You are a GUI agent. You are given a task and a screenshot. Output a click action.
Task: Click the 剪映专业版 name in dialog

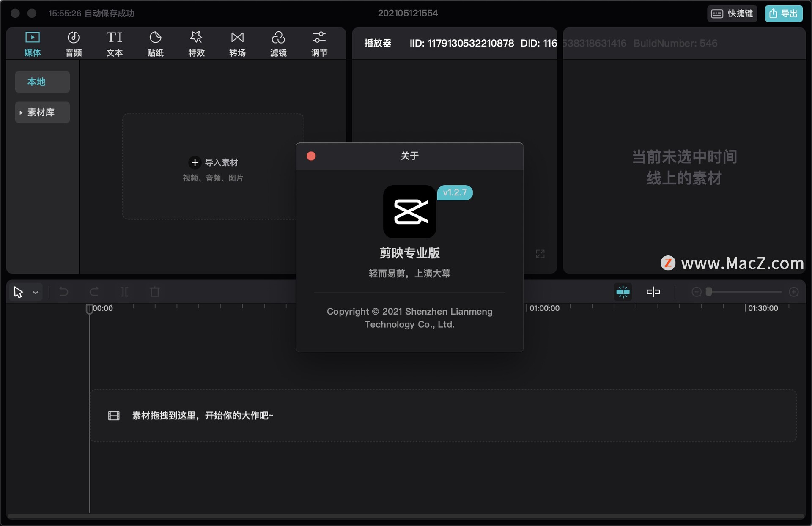[409, 253]
